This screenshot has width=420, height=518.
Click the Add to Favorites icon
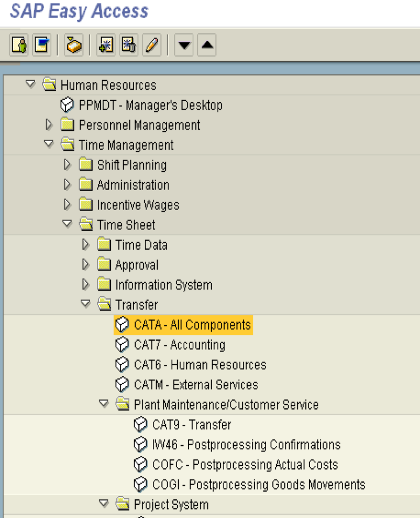point(106,45)
